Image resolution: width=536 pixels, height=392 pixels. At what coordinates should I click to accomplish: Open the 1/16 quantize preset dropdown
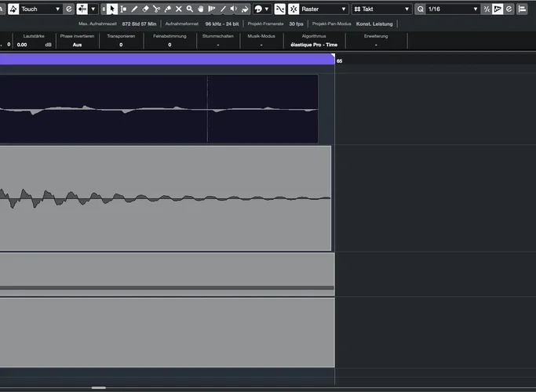coord(452,9)
